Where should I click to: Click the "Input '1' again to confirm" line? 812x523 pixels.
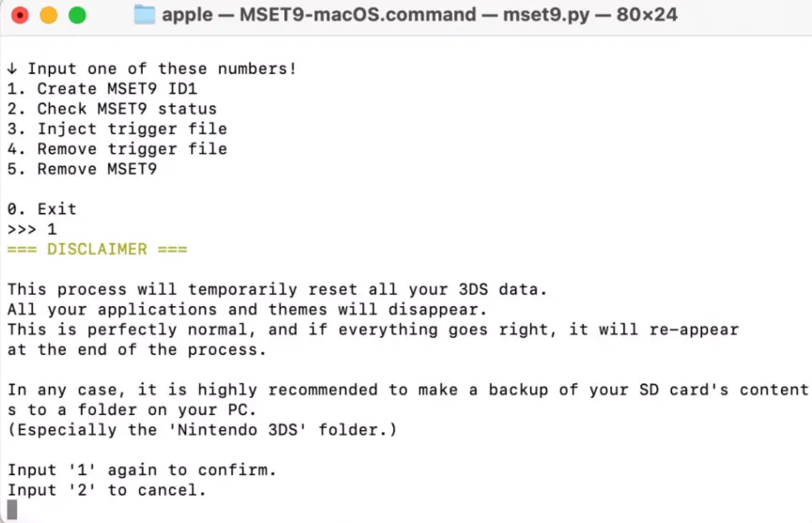point(142,469)
